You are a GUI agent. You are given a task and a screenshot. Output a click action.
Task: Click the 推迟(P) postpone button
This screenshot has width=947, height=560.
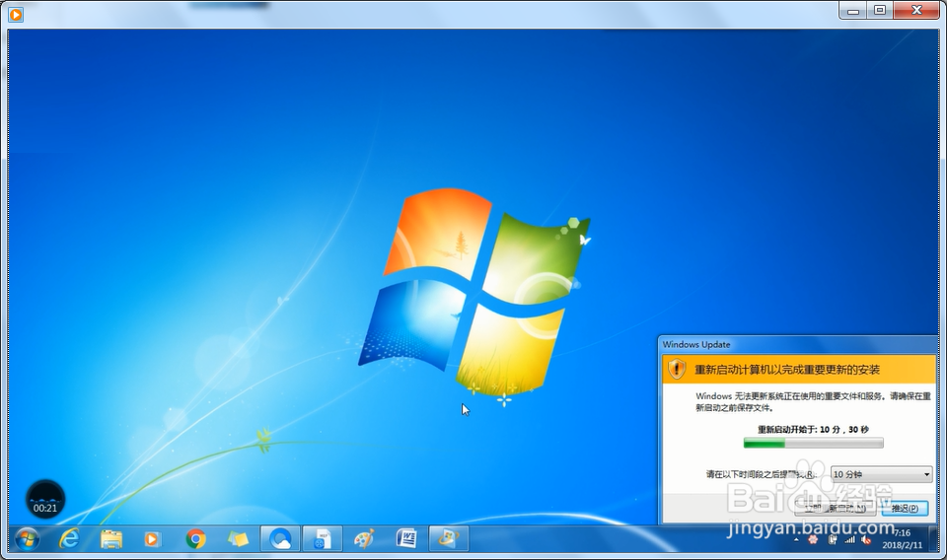click(x=905, y=509)
